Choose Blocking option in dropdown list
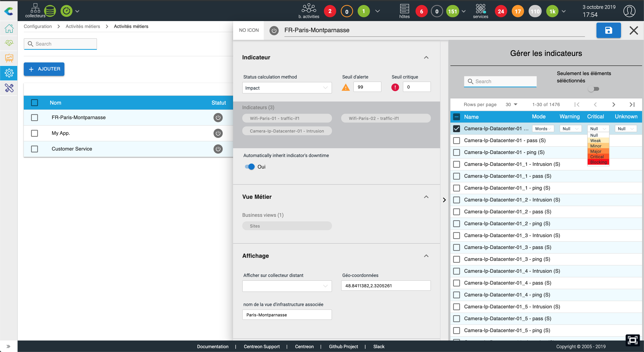 pyautogui.click(x=598, y=162)
